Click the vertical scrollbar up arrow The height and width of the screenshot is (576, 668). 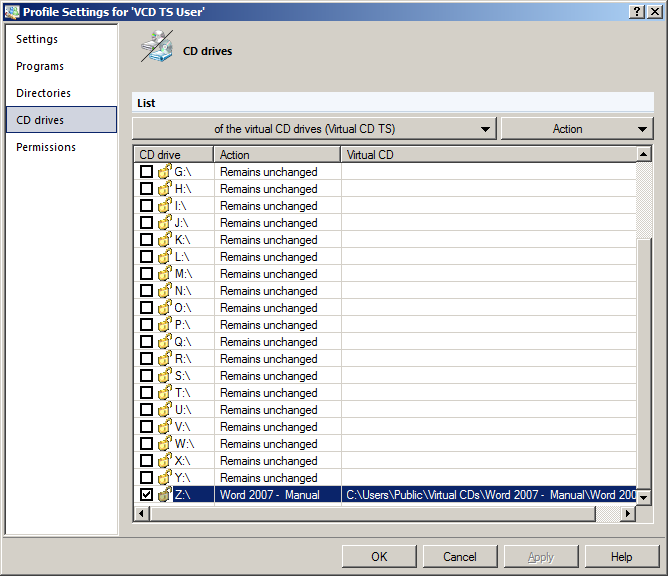coord(644,155)
